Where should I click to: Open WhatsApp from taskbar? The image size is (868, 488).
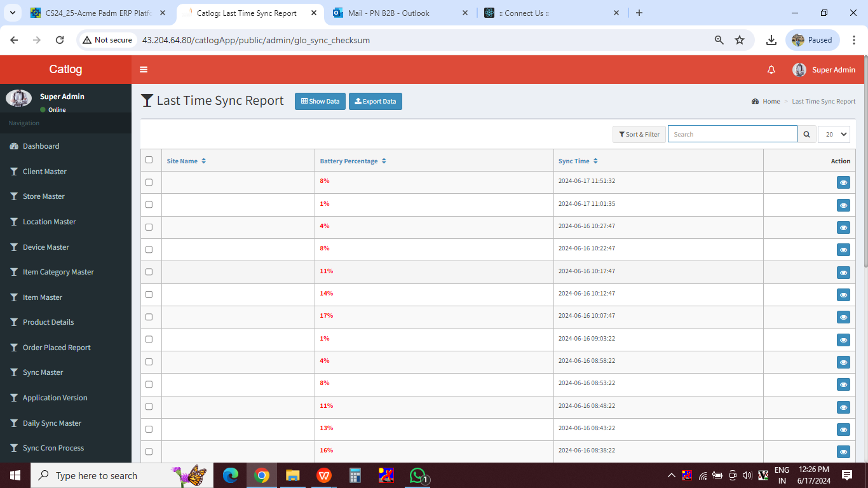click(417, 475)
